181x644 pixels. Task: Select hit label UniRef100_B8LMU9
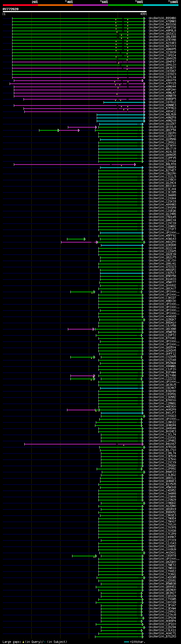(162, 115)
